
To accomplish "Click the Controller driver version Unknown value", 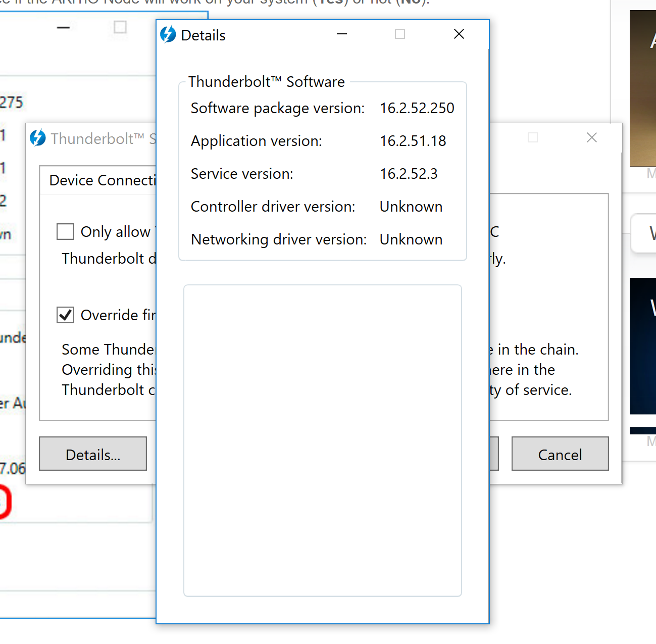I will [x=411, y=207].
